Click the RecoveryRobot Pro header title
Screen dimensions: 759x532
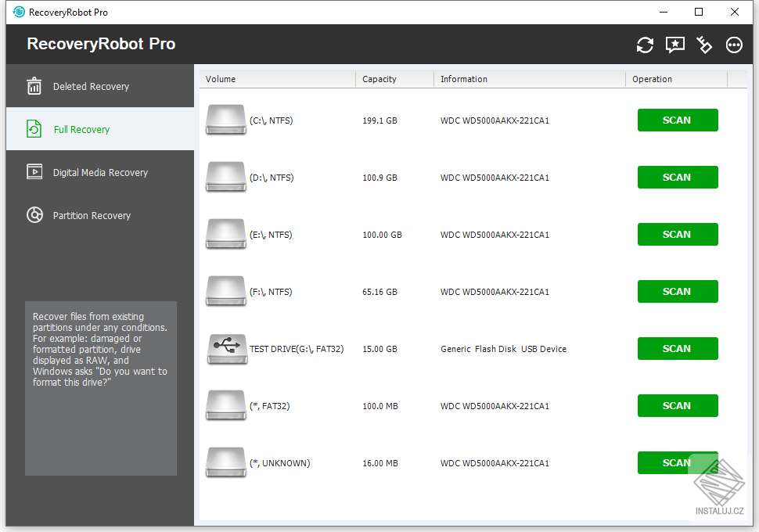point(101,44)
